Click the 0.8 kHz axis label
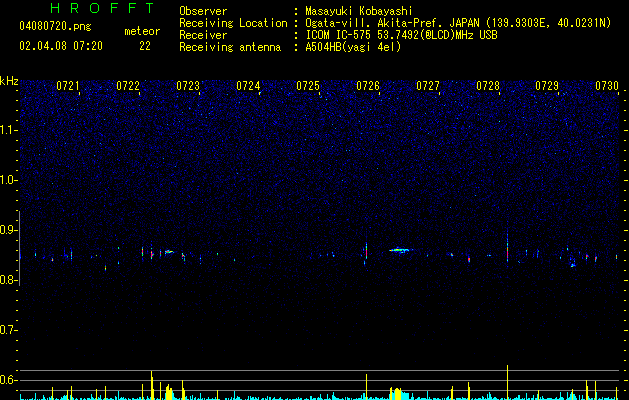 (8, 280)
